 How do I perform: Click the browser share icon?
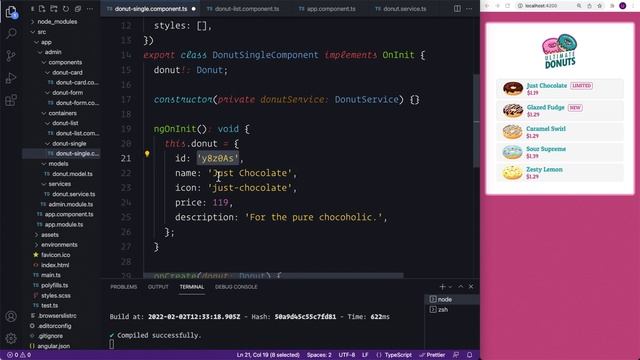tap(589, 6)
